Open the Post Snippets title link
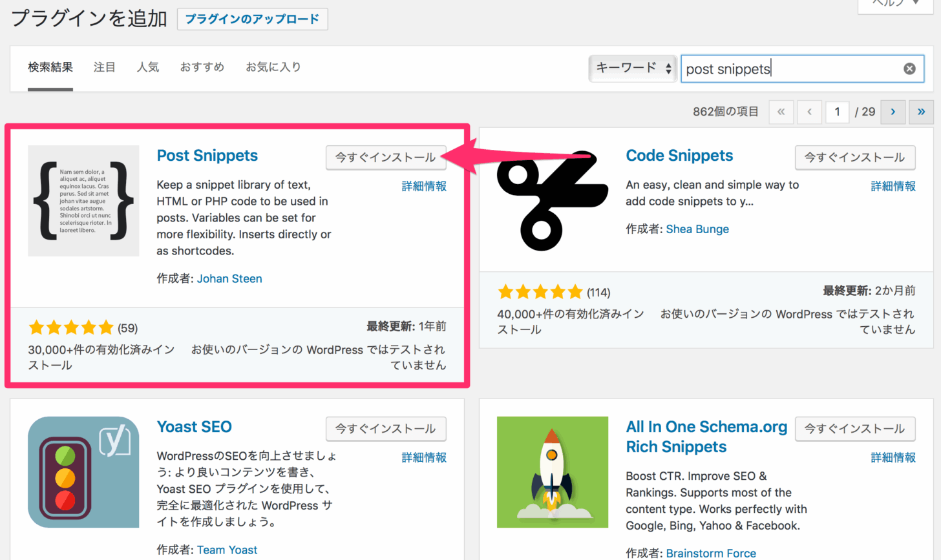The width and height of the screenshot is (941, 560). tap(207, 156)
